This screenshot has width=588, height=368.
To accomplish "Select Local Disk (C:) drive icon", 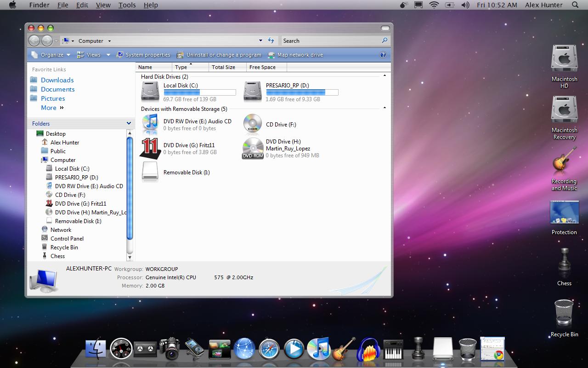I will [x=150, y=91].
